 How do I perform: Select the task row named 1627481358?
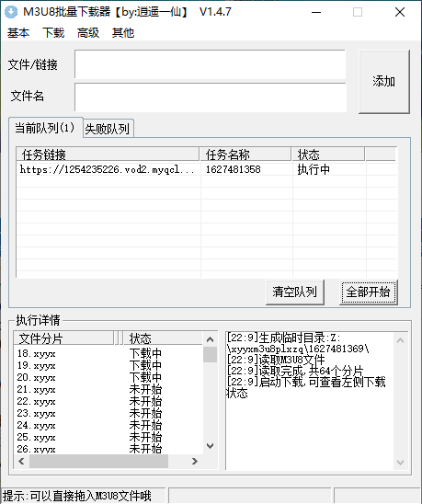(x=207, y=169)
